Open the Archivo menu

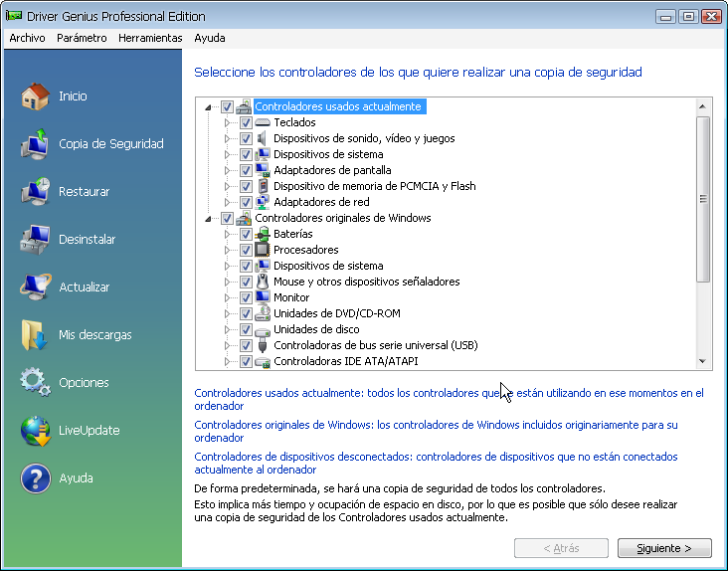pos(27,38)
